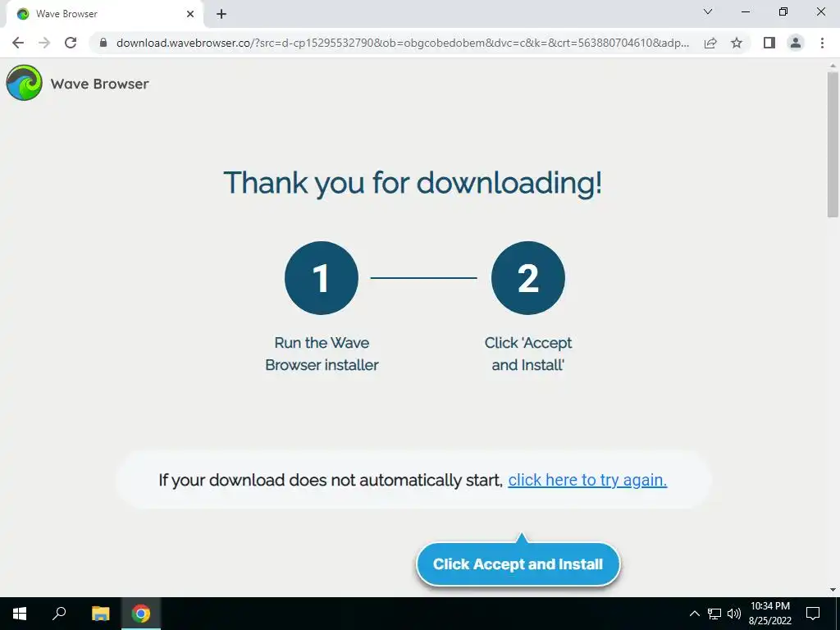Click the address bar URL
Image resolution: width=840 pixels, height=630 pixels.
tap(402, 43)
